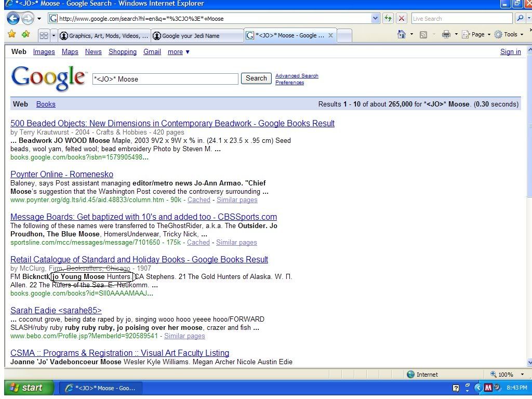The height and width of the screenshot is (399, 532).
Task: Click the Live Search input box
Action: point(462,18)
